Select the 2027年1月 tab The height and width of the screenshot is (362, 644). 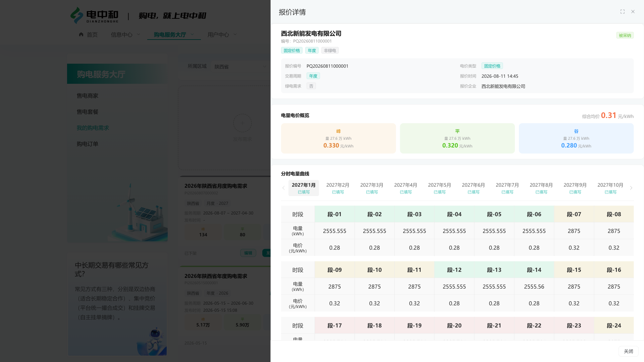pyautogui.click(x=304, y=188)
